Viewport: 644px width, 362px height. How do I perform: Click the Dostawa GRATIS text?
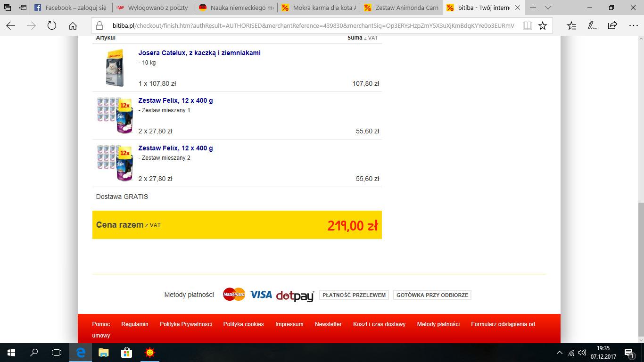[x=122, y=197]
